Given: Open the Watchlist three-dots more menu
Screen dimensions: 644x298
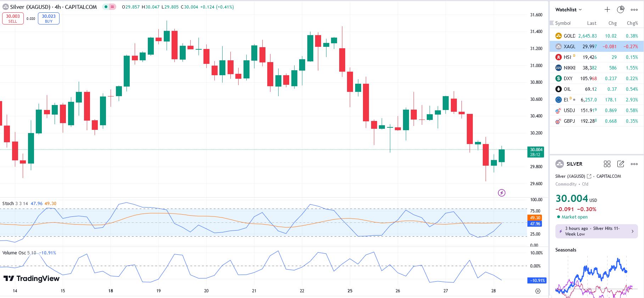Looking at the screenshot, I should point(634,10).
